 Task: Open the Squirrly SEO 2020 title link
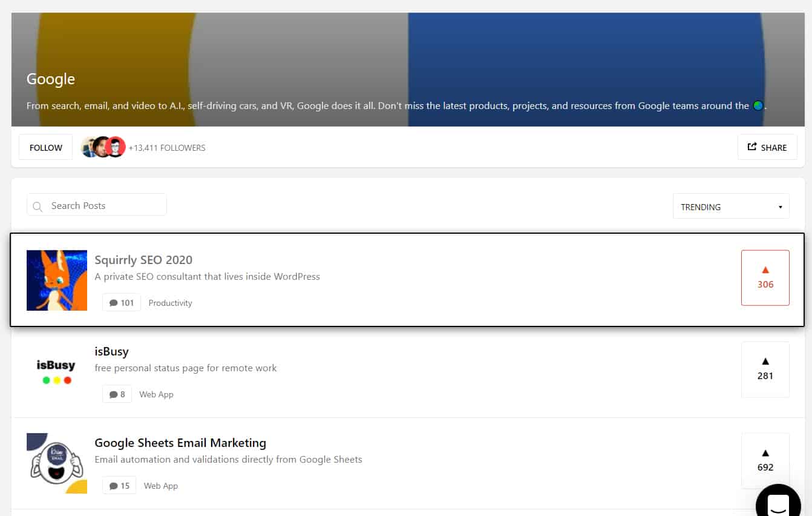143,260
